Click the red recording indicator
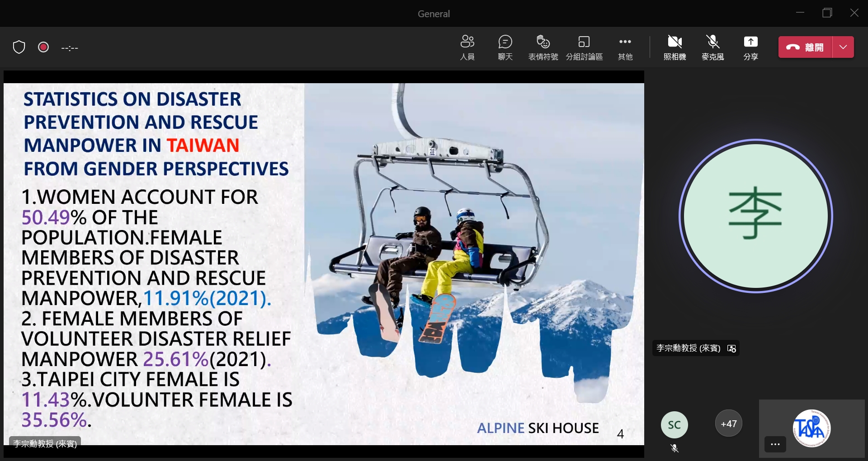The height and width of the screenshot is (461, 868). click(x=43, y=47)
